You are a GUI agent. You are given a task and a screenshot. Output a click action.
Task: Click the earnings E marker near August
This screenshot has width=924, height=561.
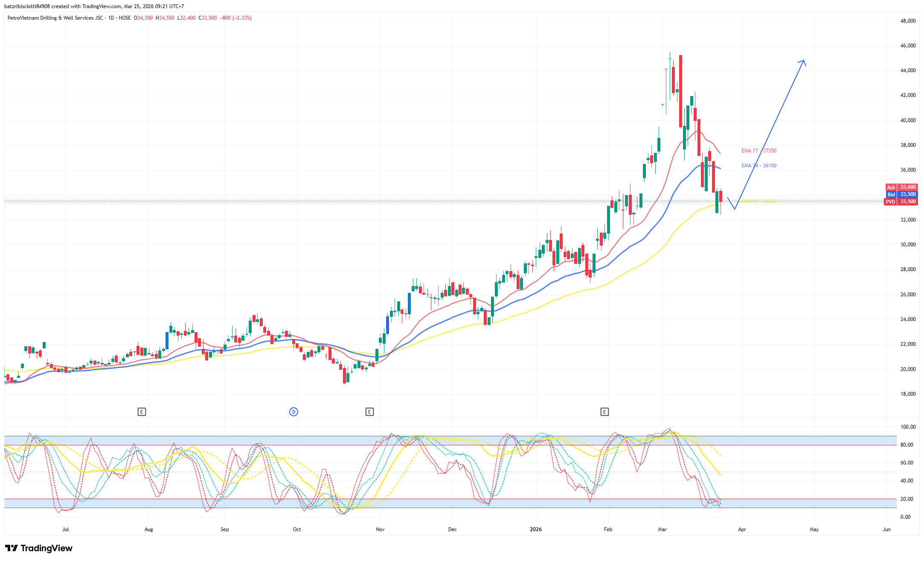coord(142,412)
